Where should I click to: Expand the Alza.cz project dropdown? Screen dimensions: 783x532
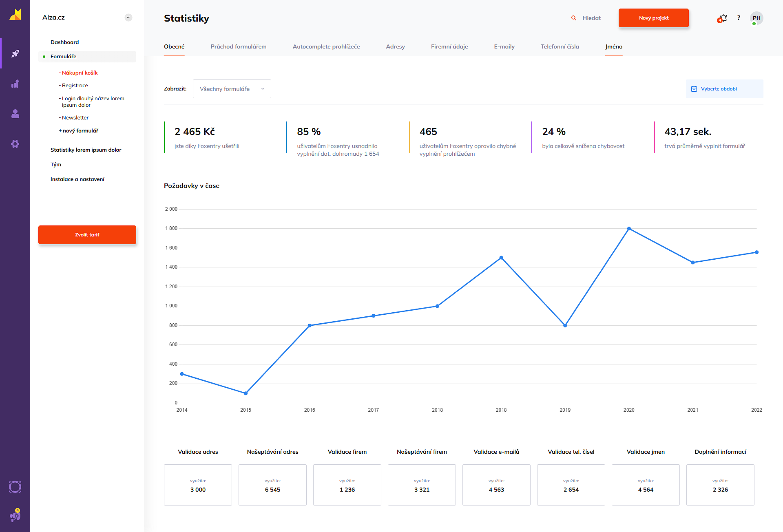[x=128, y=18]
